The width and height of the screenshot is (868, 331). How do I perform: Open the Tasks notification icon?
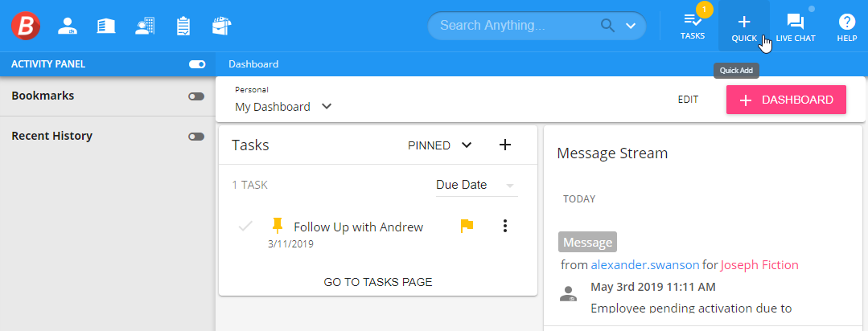692,26
